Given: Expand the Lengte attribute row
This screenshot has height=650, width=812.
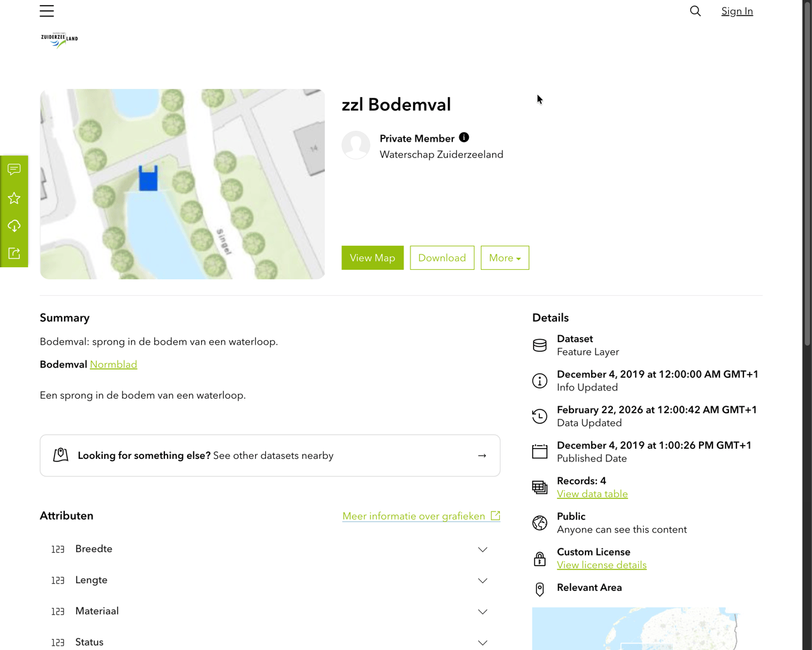Looking at the screenshot, I should (482, 581).
